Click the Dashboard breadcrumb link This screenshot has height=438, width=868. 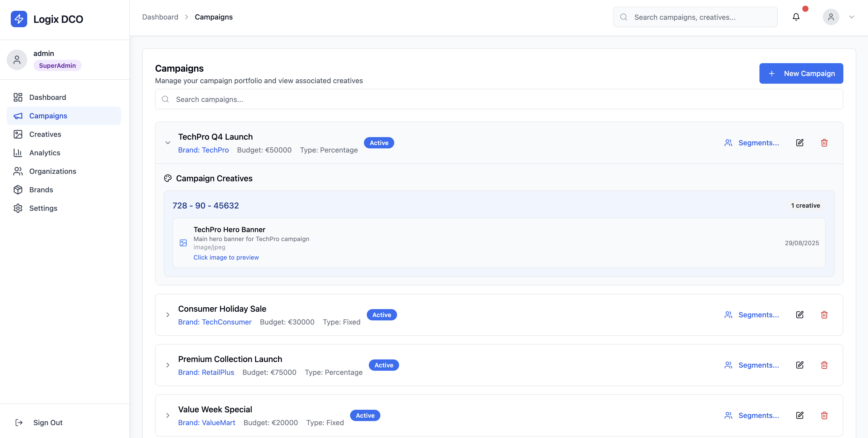pyautogui.click(x=160, y=17)
